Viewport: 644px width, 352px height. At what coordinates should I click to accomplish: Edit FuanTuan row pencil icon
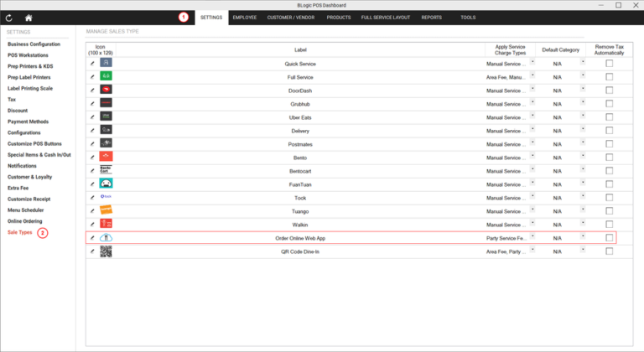[x=92, y=184]
